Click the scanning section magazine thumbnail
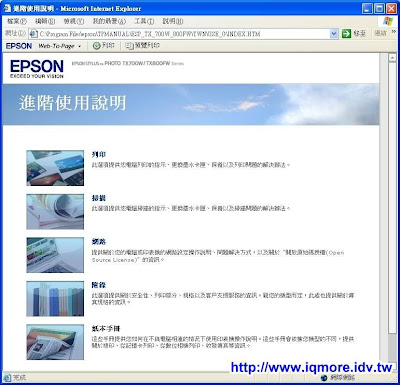 pyautogui.click(x=55, y=212)
